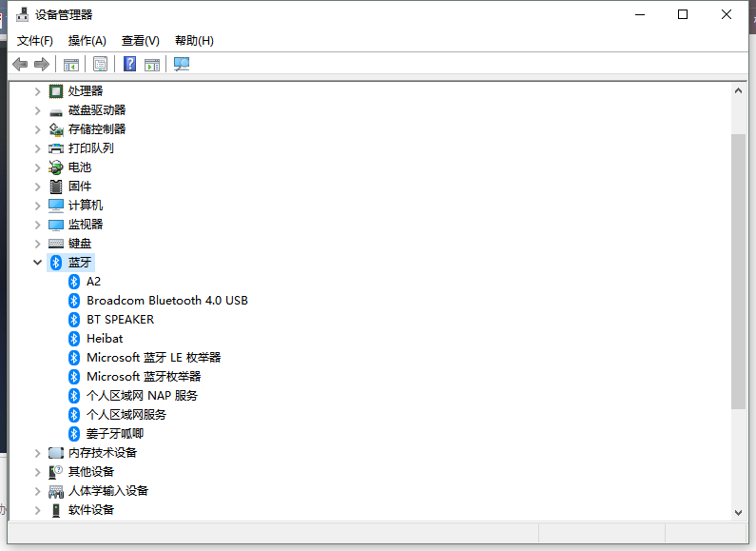
Task: Expand the 人体学输入设备 category
Action: pyautogui.click(x=38, y=491)
